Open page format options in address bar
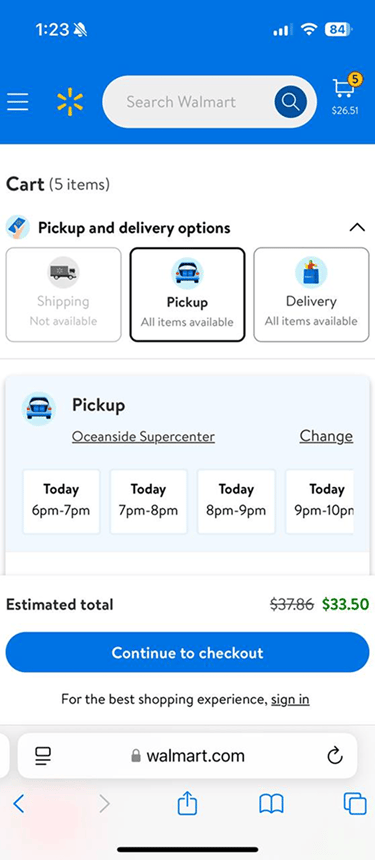 pos(42,756)
